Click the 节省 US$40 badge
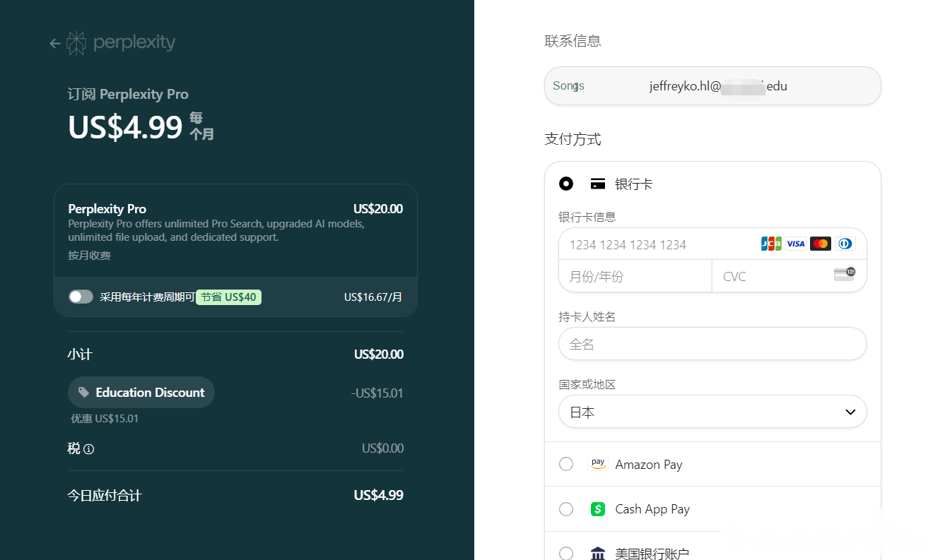Image resolution: width=945 pixels, height=560 pixels. click(x=228, y=297)
